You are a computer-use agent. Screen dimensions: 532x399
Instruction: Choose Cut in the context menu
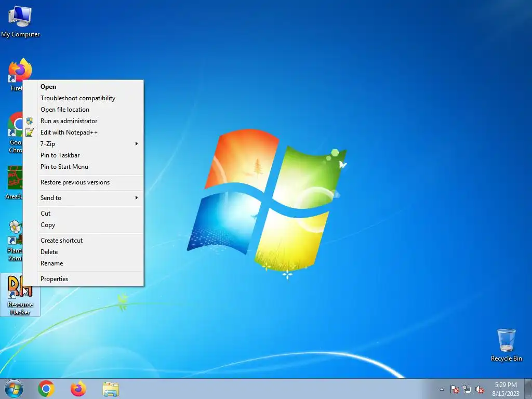(84, 214)
